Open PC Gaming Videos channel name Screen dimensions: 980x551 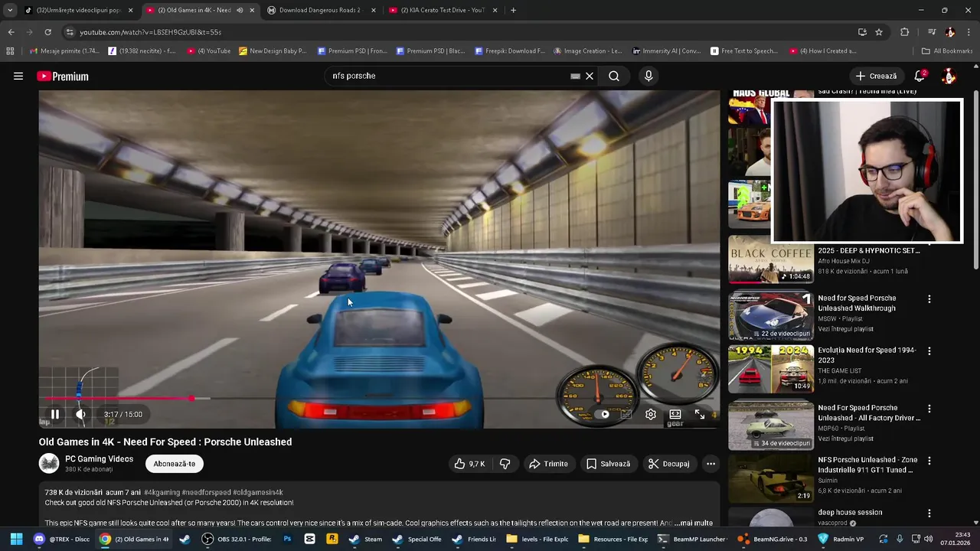click(99, 459)
